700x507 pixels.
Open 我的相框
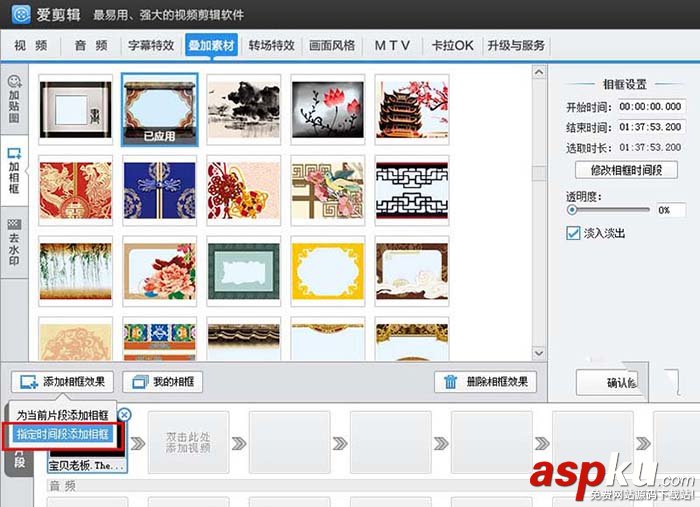(162, 382)
